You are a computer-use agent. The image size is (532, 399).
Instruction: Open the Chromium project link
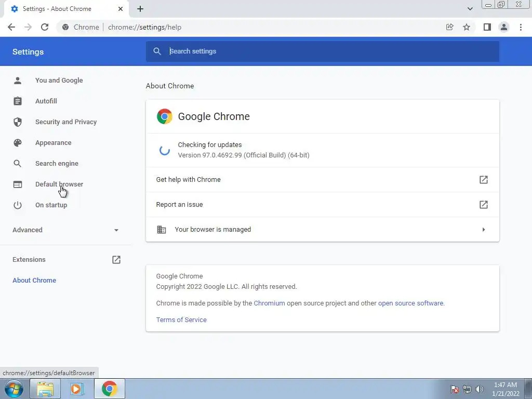click(270, 303)
